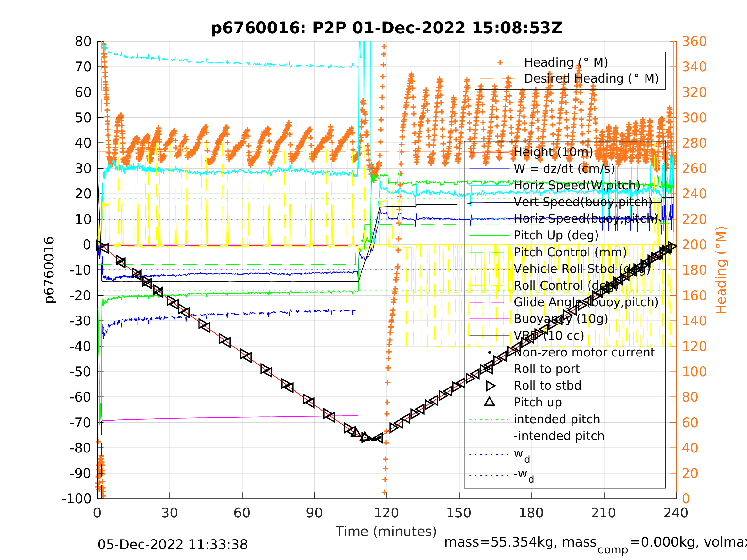Click the p6760016 left axis label

(49, 270)
